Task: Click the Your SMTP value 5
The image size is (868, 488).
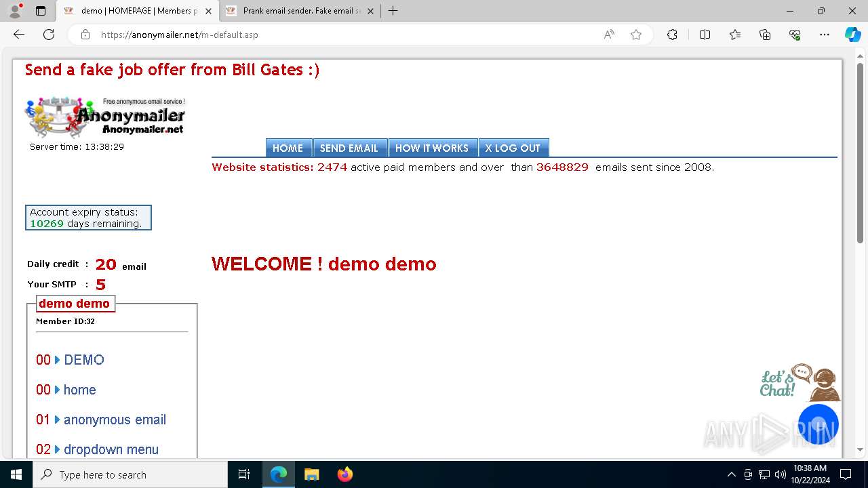Action: (x=100, y=285)
